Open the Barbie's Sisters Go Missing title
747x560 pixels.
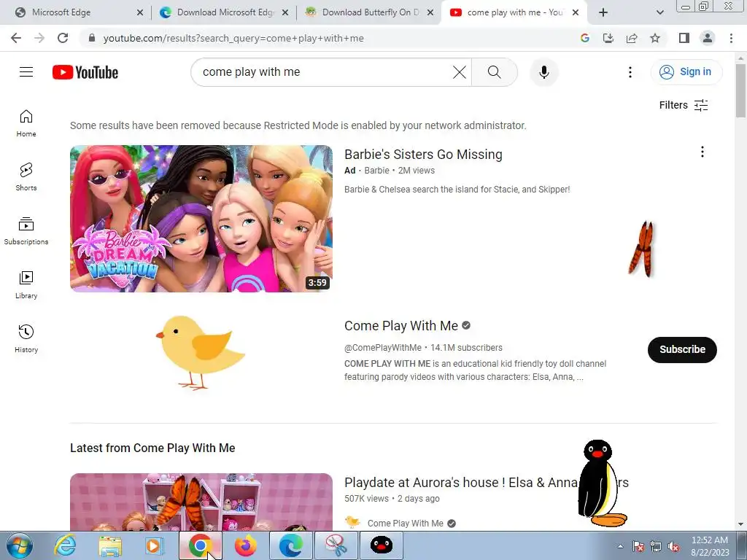pos(423,155)
